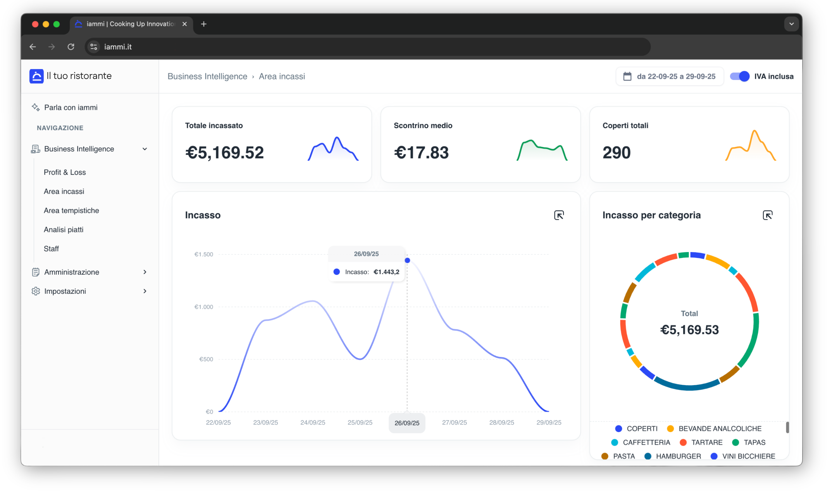Expand the Amministrazione menu chevron
Screen dimensions: 828x504
pos(145,272)
